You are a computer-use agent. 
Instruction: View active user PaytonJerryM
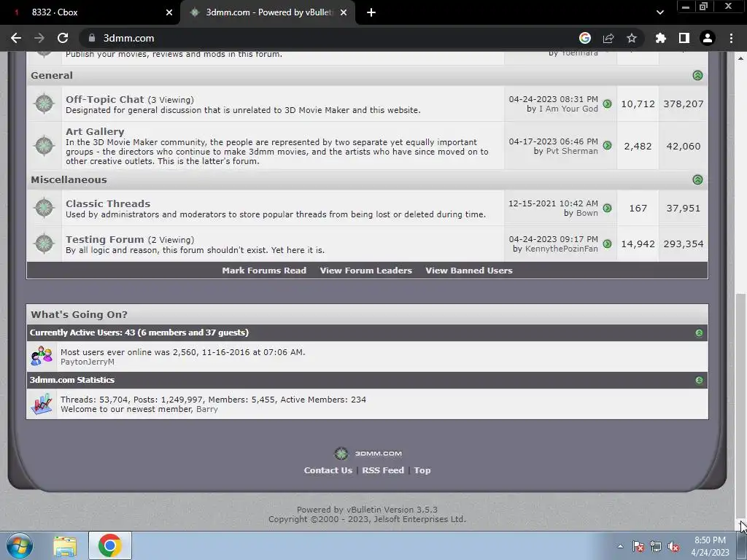[88, 362]
